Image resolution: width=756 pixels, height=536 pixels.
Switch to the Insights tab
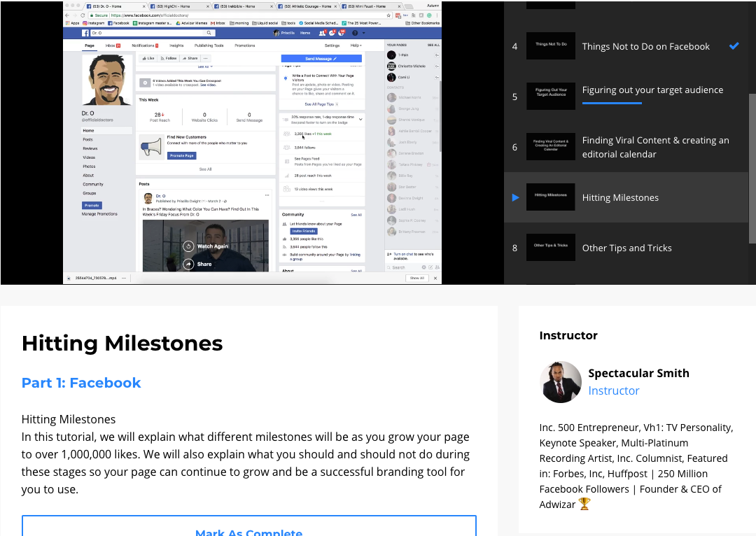click(176, 45)
